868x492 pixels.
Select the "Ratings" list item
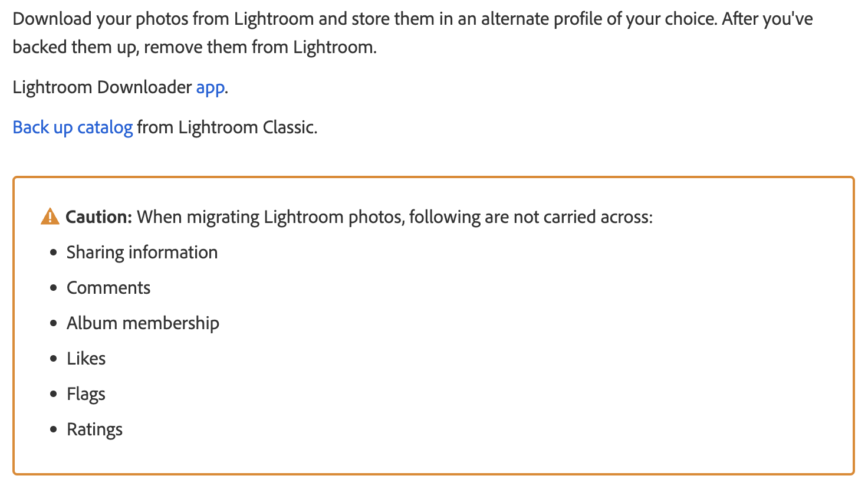[x=94, y=429]
